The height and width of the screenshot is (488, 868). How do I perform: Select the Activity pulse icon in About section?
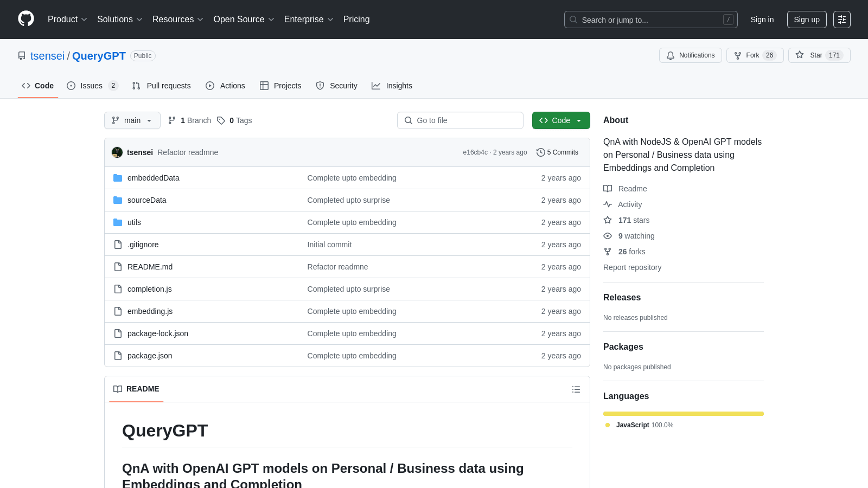(607, 204)
